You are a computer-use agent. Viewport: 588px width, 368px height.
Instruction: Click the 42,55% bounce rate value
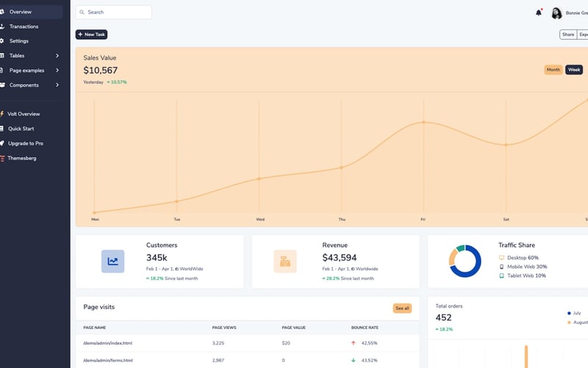[370, 343]
